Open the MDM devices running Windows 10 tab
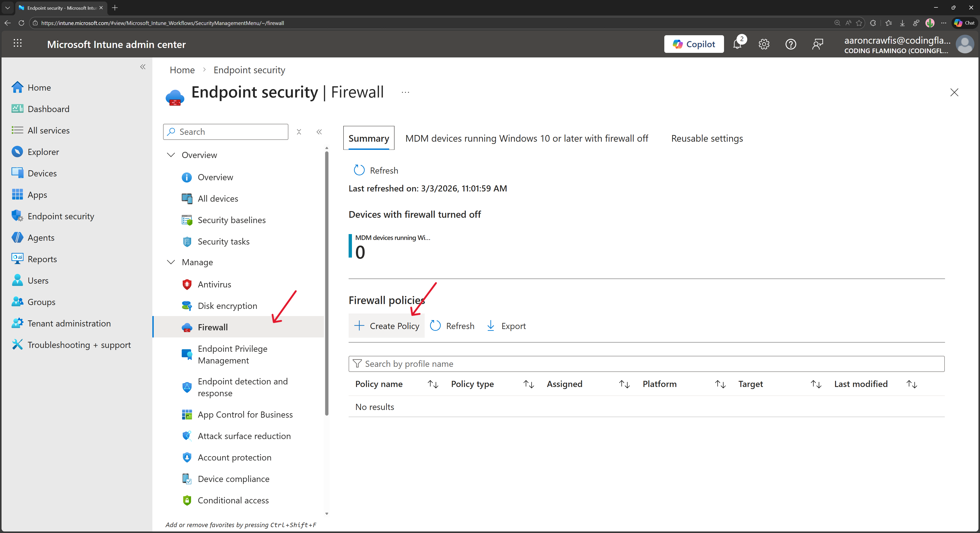 click(x=526, y=138)
